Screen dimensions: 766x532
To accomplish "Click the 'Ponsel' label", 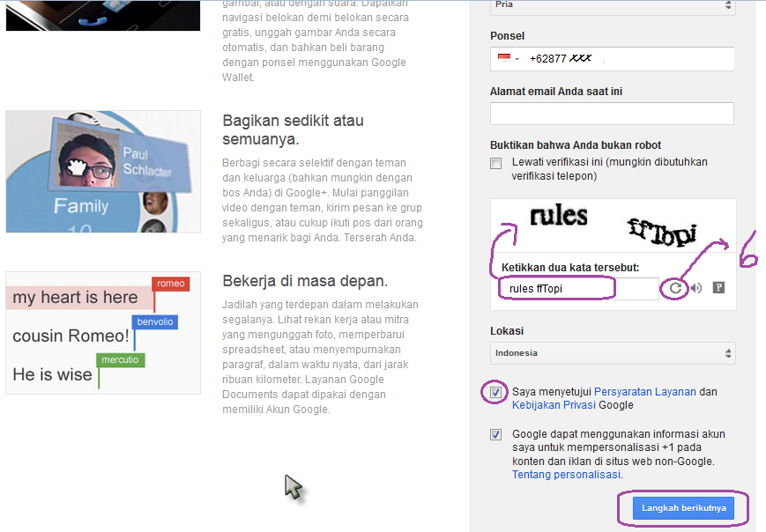I will (507, 35).
